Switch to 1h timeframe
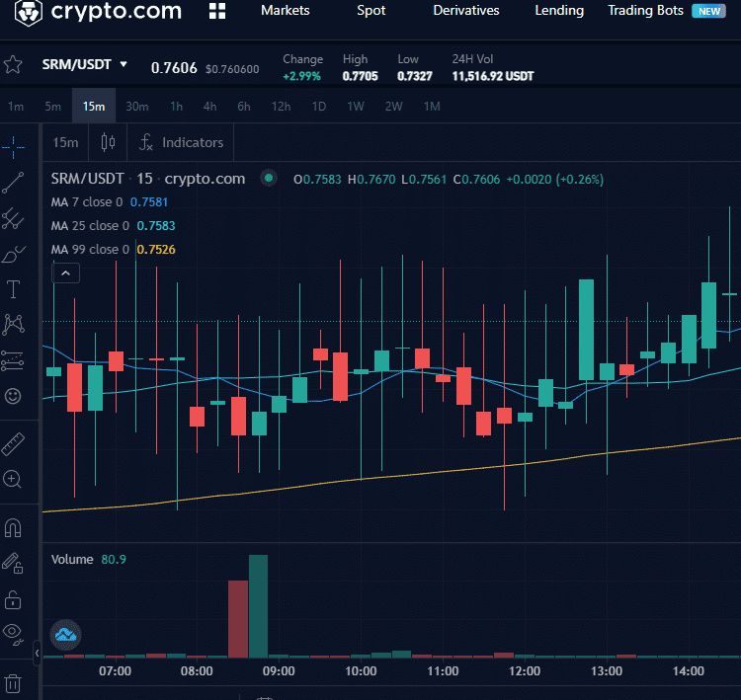The height and width of the screenshot is (700, 741). (176, 107)
